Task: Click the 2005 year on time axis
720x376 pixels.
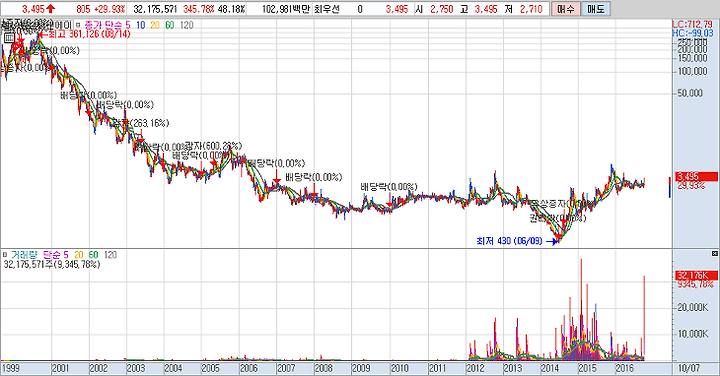Action: pyautogui.click(x=210, y=368)
